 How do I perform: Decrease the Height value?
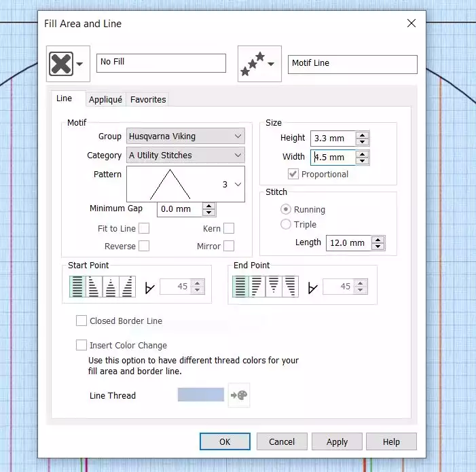point(362,142)
